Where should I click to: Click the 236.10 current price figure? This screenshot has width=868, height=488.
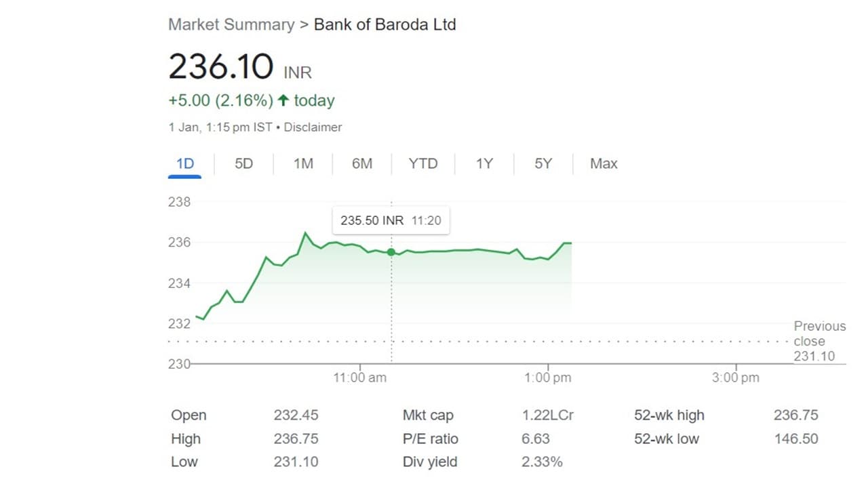coord(221,67)
